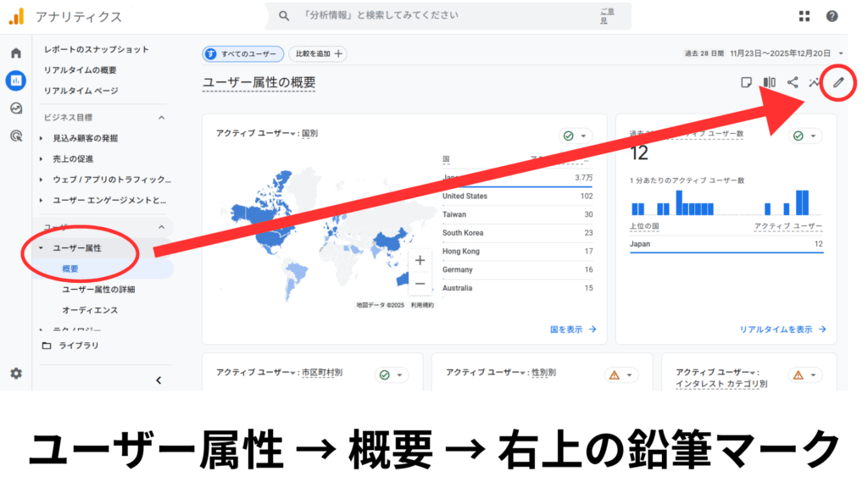The width and height of the screenshot is (868, 488).
Task: Share this report via the share icon
Action: [x=793, y=83]
